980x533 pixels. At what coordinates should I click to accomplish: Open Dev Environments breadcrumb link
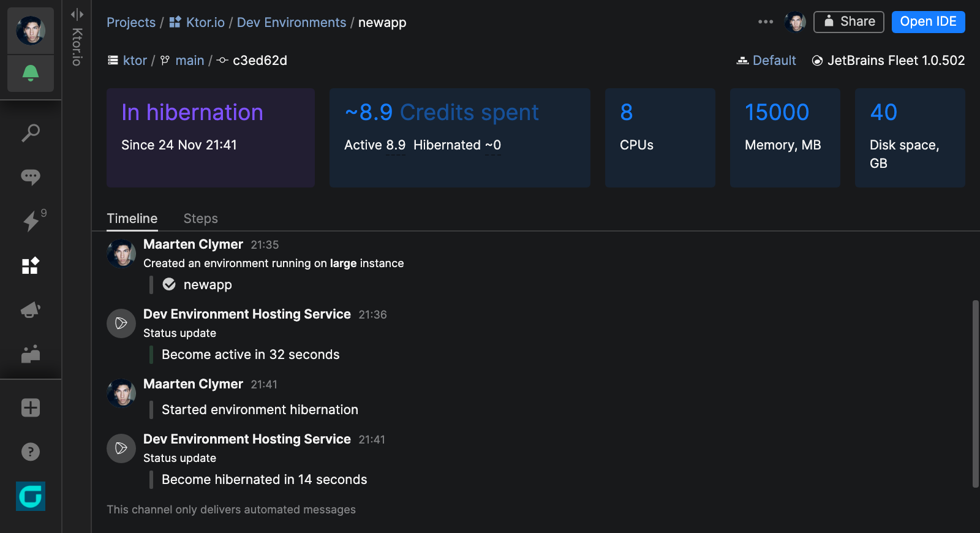tap(292, 23)
